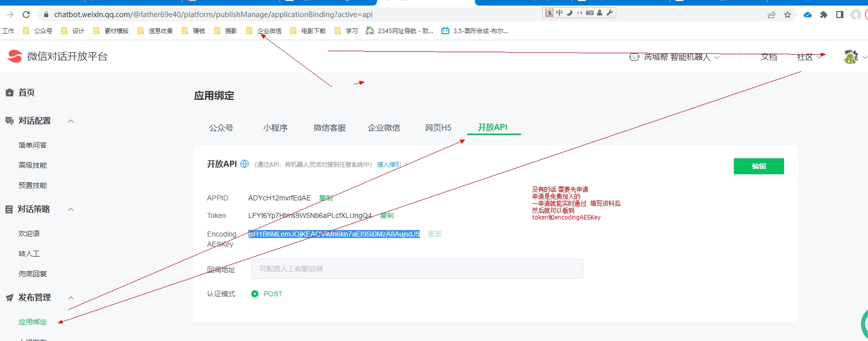The height and width of the screenshot is (341, 868).
Task: Click the user avatar in the header
Action: point(850,57)
